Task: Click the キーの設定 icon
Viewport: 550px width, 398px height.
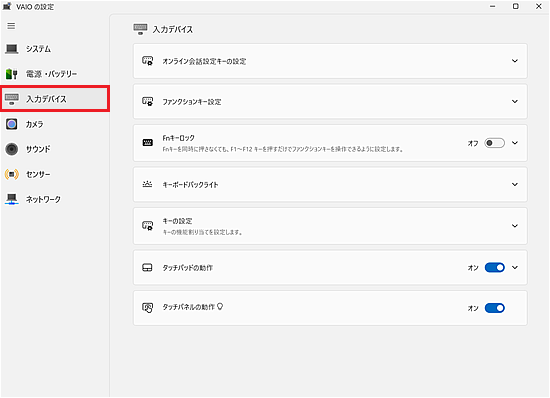Action: coord(147,225)
